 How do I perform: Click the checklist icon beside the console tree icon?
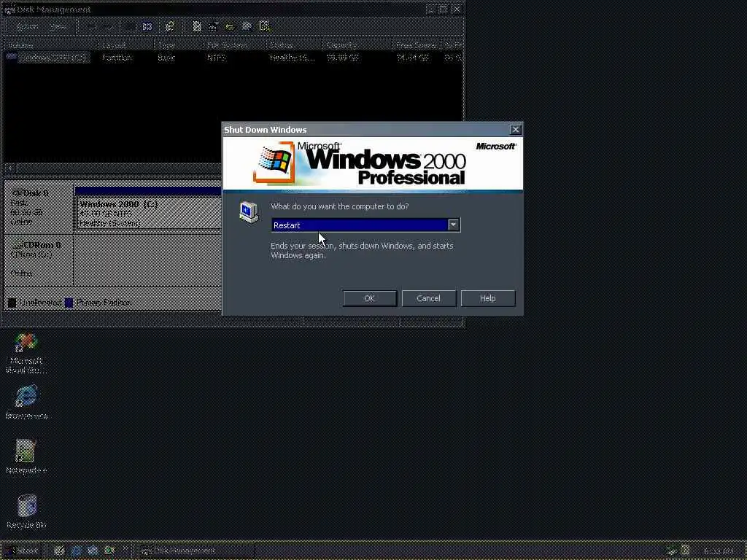click(169, 27)
